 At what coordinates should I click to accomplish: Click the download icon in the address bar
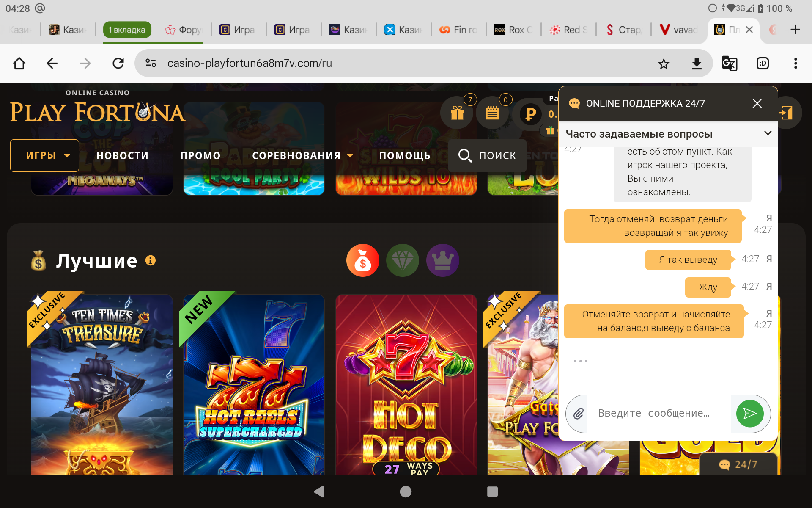click(697, 63)
